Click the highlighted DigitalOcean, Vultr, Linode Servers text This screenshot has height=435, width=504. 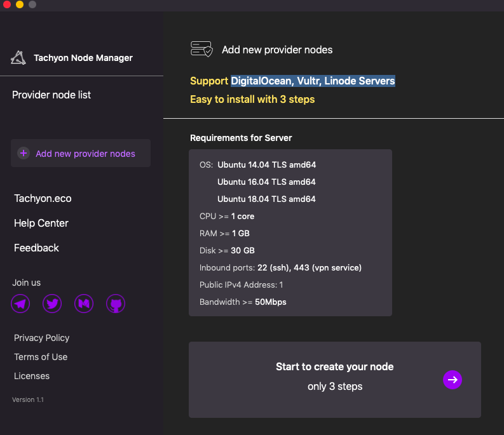coord(313,81)
